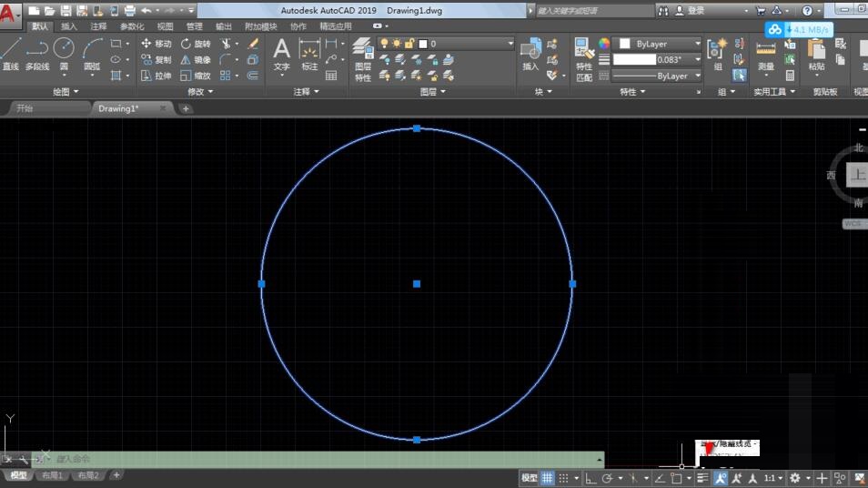Toggle grid display in status bar
The image size is (868, 488).
[548, 477]
